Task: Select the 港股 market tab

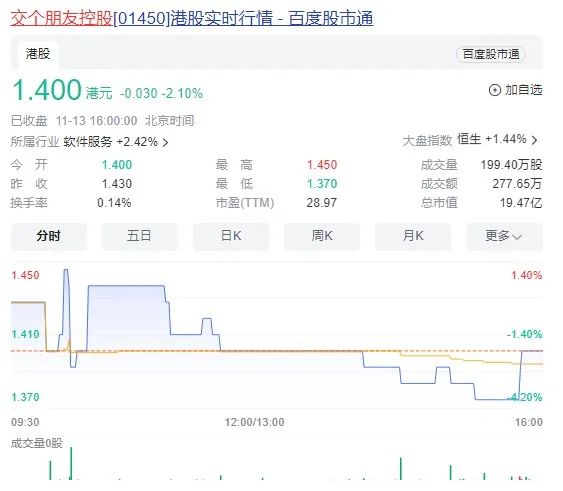Action: [38, 54]
